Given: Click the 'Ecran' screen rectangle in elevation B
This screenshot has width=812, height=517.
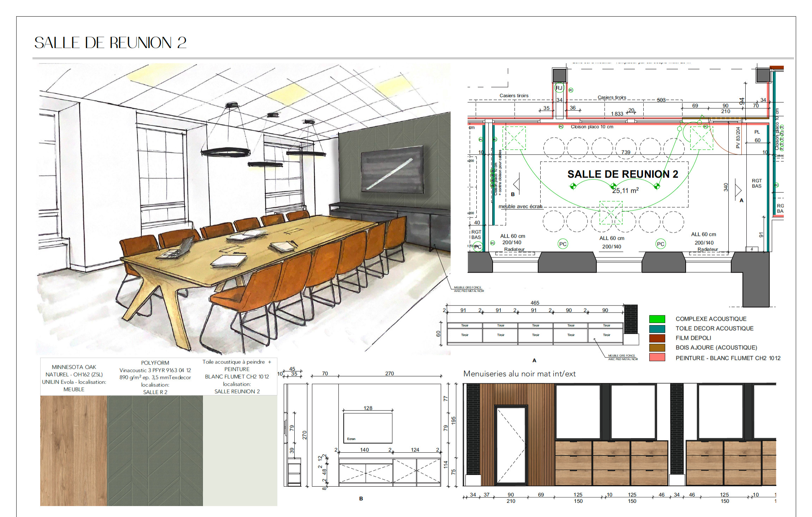Looking at the screenshot, I should (x=368, y=428).
